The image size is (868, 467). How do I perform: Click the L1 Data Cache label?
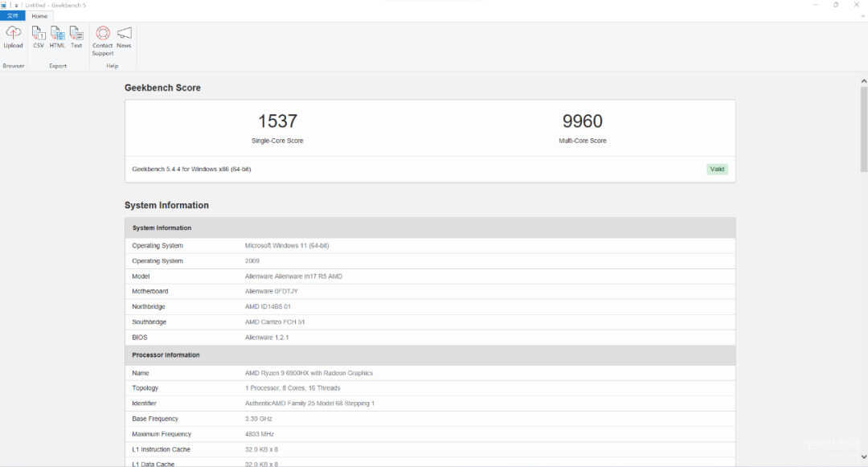(154, 465)
